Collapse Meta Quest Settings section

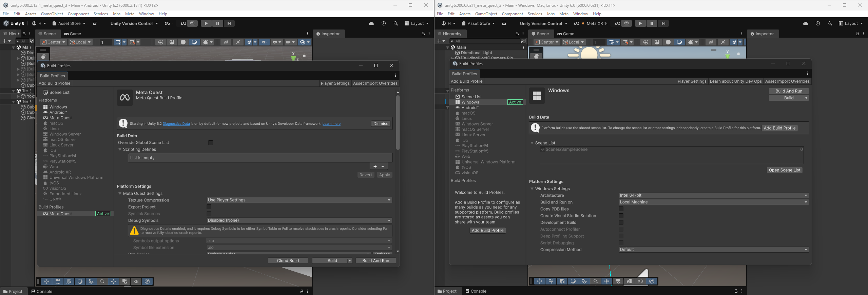pyautogui.click(x=120, y=194)
